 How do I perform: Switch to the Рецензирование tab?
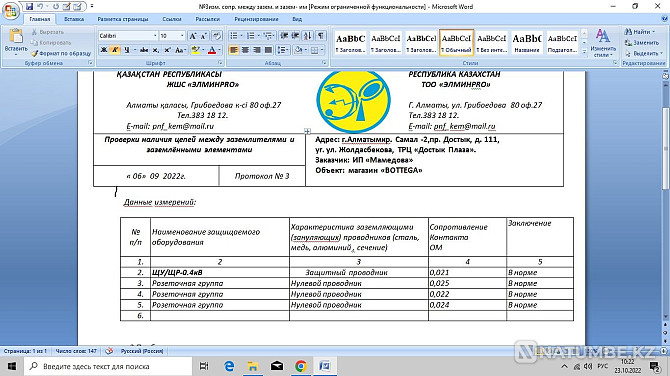pyautogui.click(x=256, y=19)
